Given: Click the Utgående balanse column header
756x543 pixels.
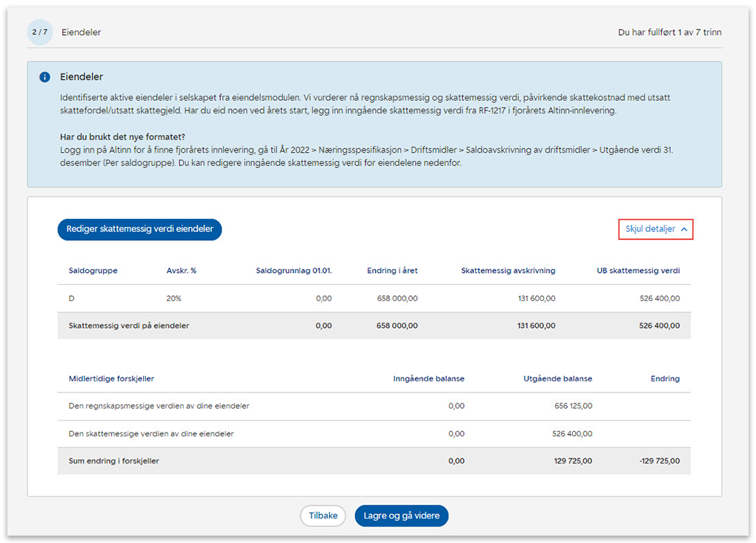Looking at the screenshot, I should point(557,378).
